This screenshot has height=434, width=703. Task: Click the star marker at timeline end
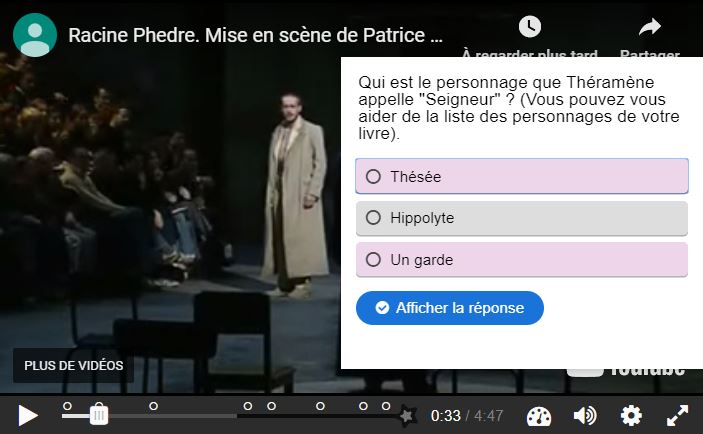[x=408, y=415]
